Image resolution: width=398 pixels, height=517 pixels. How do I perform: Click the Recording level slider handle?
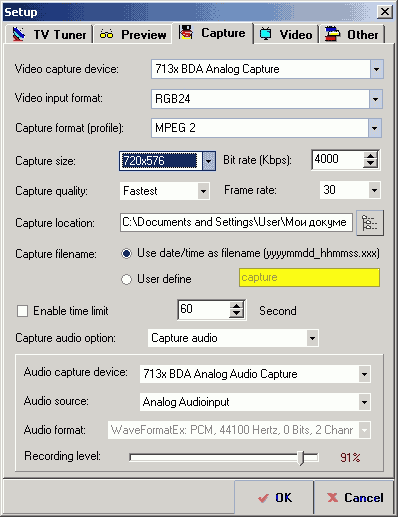pos(301,457)
